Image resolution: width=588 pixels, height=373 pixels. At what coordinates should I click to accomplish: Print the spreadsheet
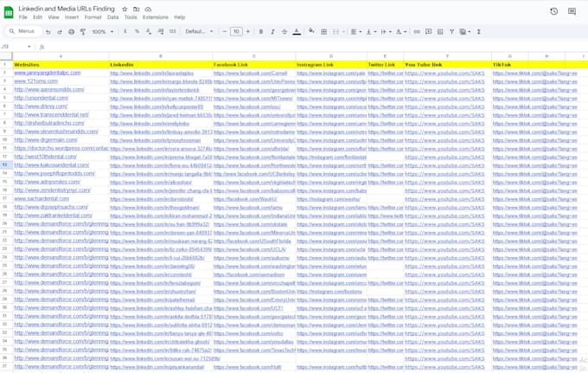pos(71,32)
